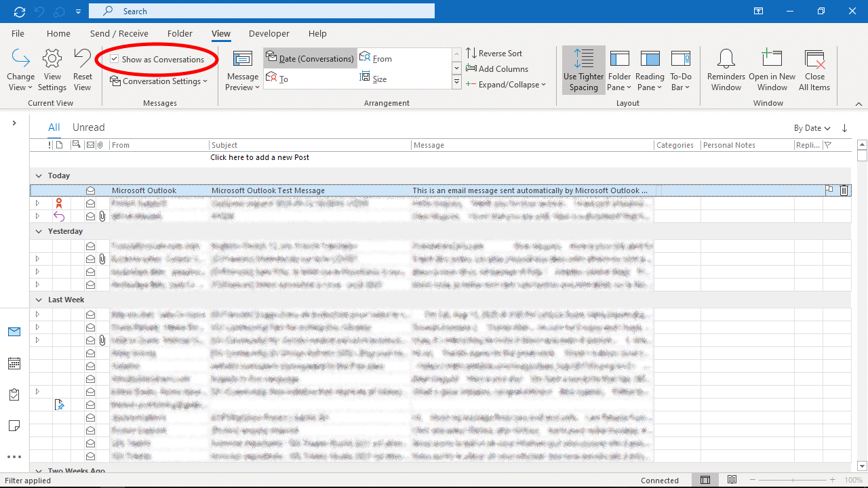The width and height of the screenshot is (868, 488).
Task: Click here to add a new Post
Action: click(260, 157)
